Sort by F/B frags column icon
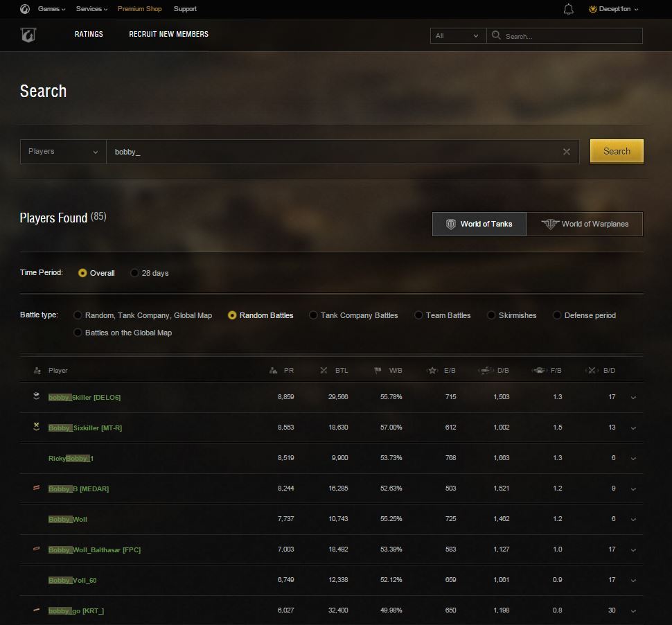Viewport: 672px width, 625px height. (538, 371)
